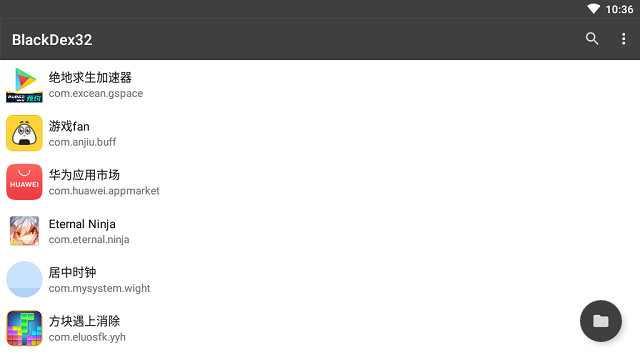The height and width of the screenshot is (360, 640).
Task: Choose the 游戏fan list entry
Action: [320, 133]
